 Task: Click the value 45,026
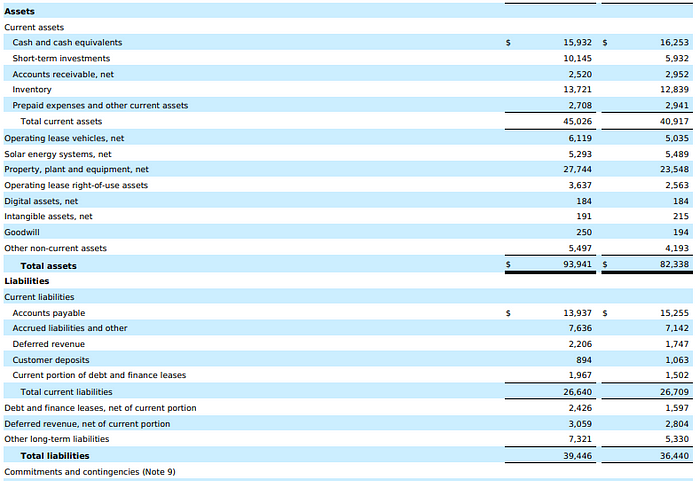coord(577,121)
